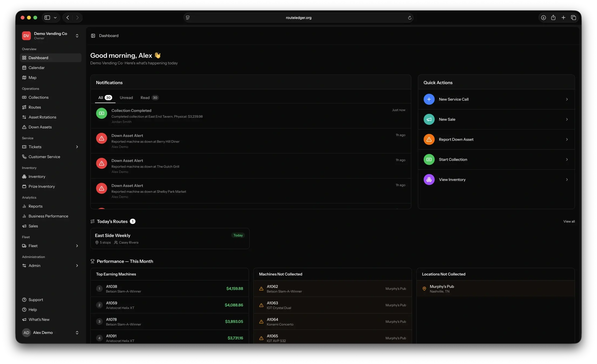This screenshot has width=597, height=364.
Task: Click chevron on New Service Call row
Action: tap(567, 99)
